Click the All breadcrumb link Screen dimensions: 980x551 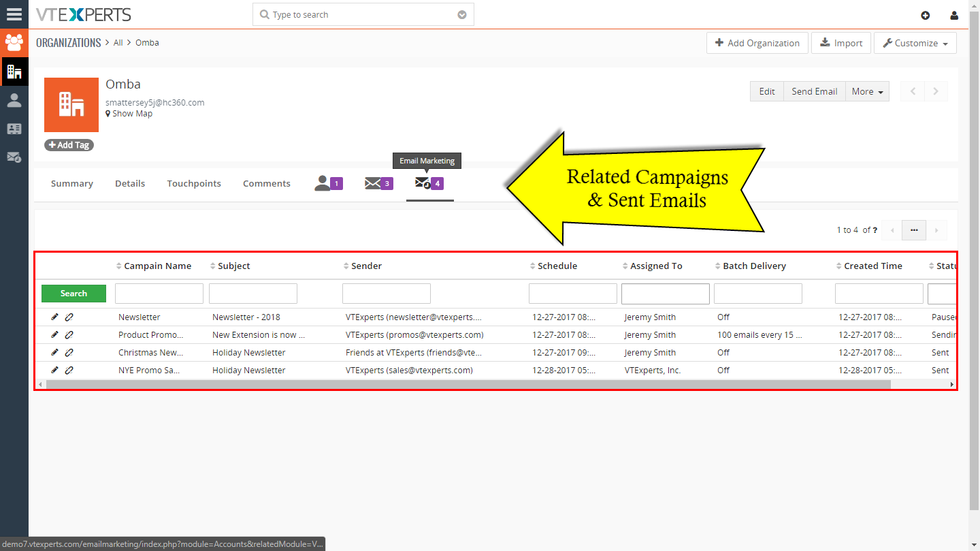click(118, 42)
